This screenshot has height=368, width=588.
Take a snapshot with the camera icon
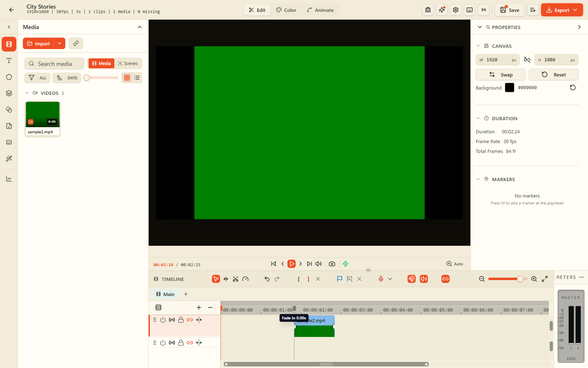[x=332, y=264]
